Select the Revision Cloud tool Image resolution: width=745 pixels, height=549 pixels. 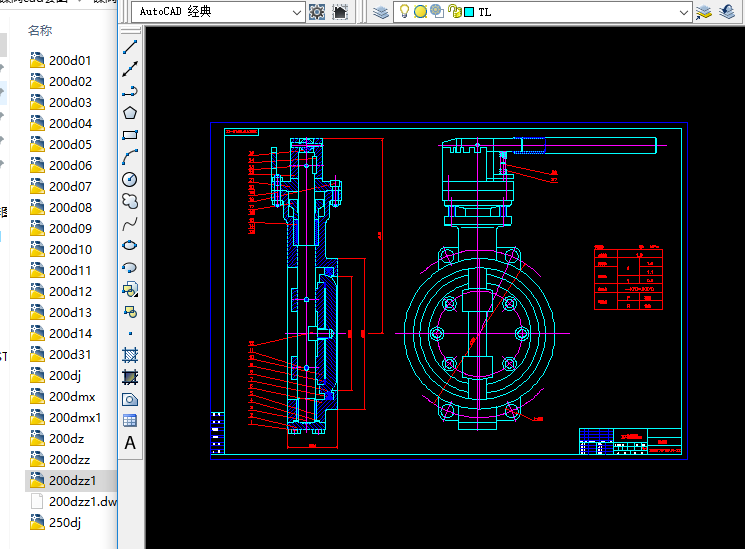(x=129, y=201)
